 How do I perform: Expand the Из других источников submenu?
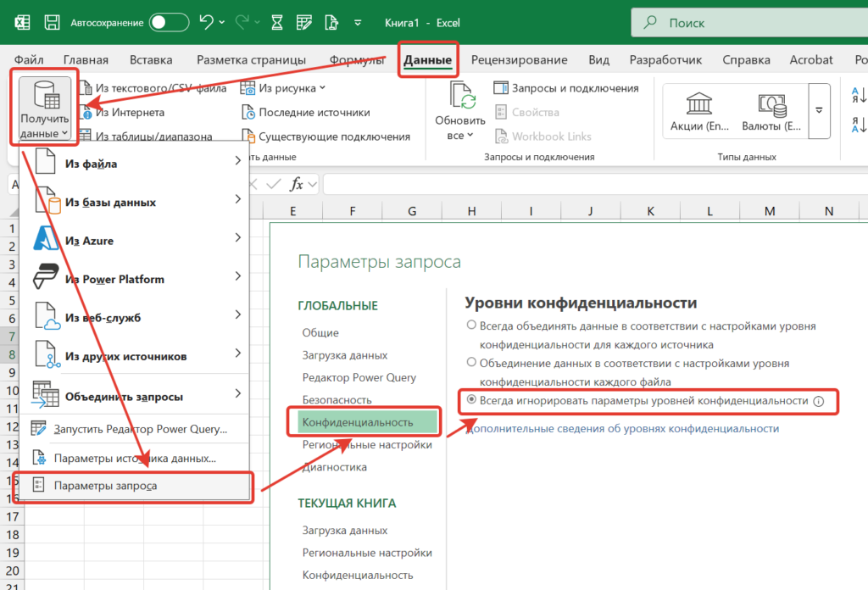click(238, 353)
